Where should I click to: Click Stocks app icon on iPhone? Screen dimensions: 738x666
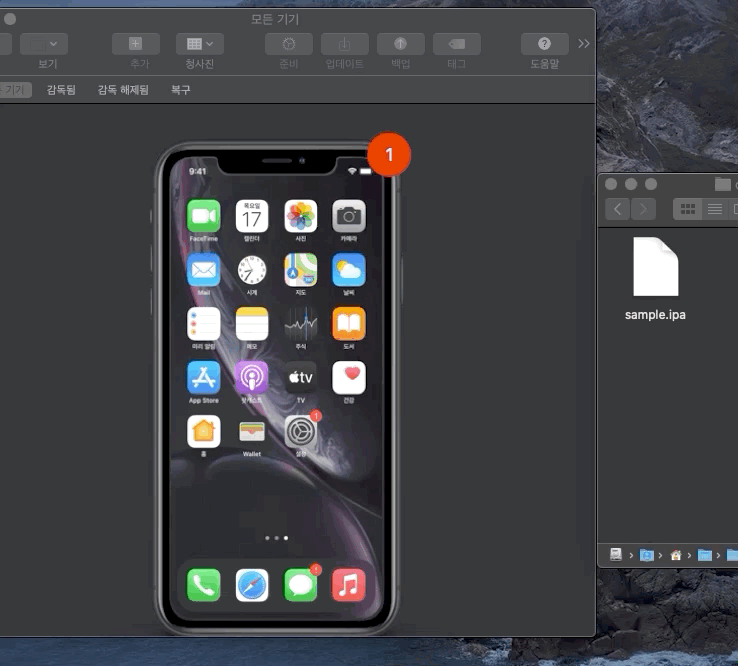pos(301,324)
